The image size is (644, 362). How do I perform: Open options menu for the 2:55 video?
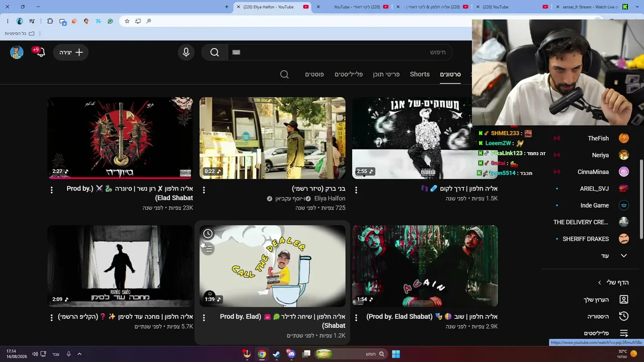coord(356,190)
